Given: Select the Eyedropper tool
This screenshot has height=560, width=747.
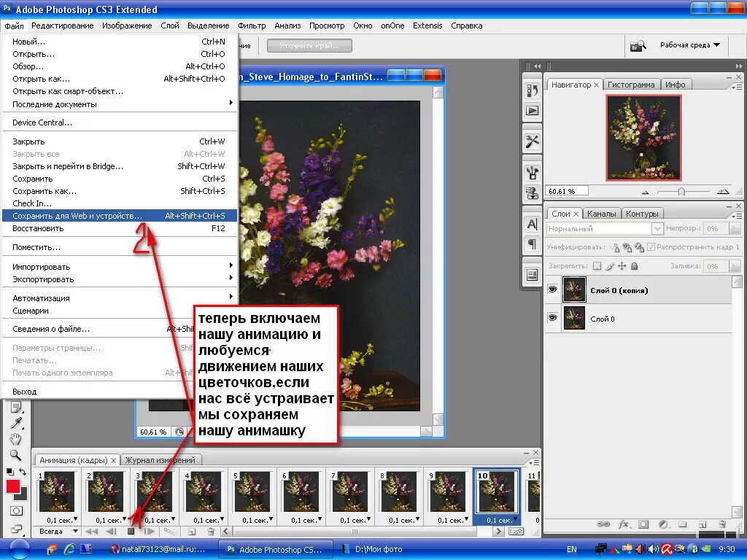Looking at the screenshot, I should [x=16, y=423].
